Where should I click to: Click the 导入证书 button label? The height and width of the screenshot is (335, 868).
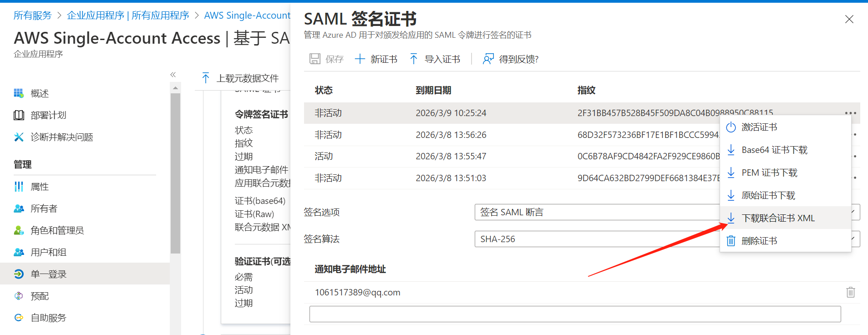(442, 59)
